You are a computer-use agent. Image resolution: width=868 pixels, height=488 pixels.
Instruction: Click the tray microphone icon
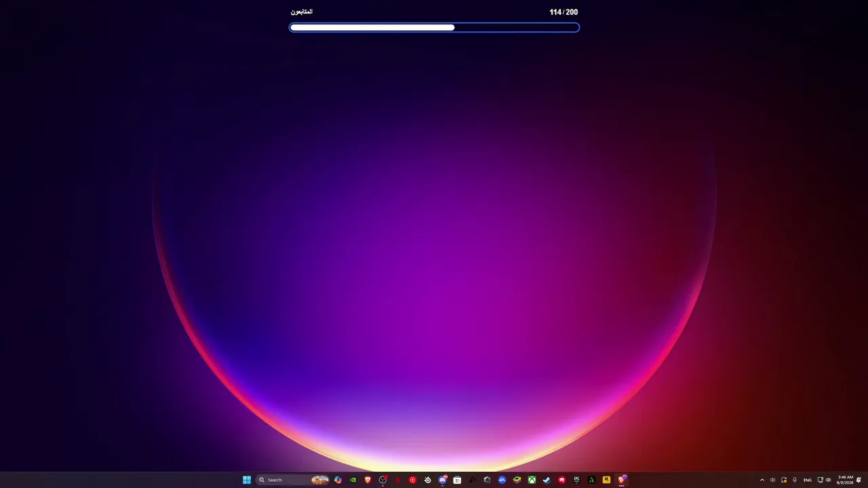click(x=795, y=480)
